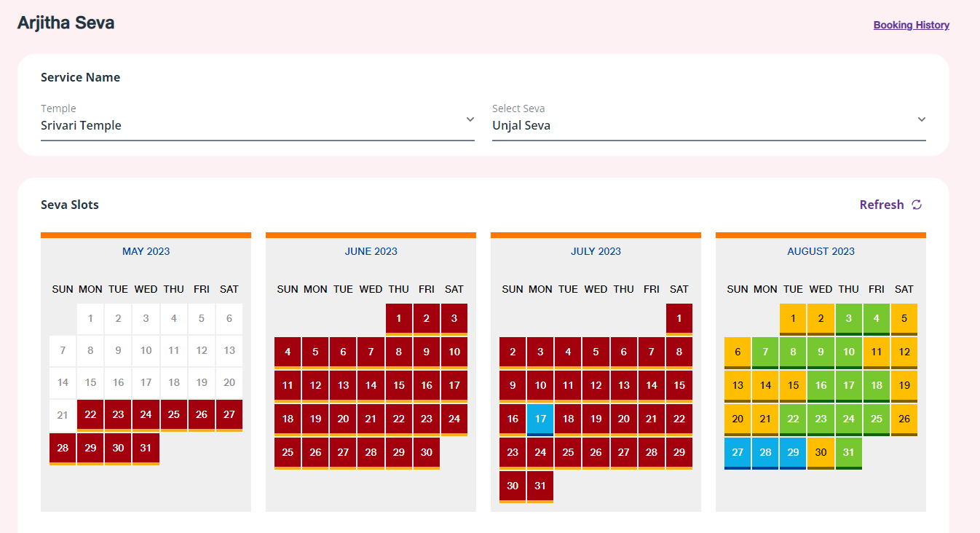Select the green August 7 date

pos(765,353)
